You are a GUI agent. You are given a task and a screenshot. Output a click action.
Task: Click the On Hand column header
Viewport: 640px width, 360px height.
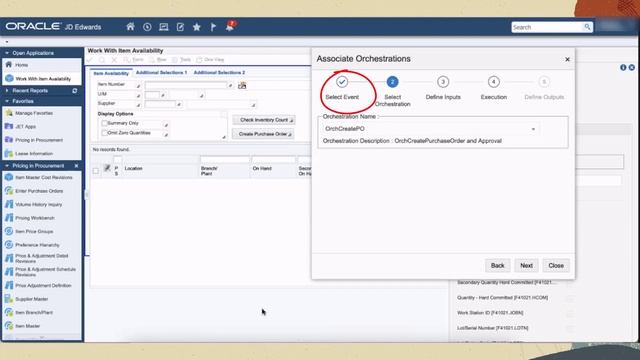(x=262, y=168)
